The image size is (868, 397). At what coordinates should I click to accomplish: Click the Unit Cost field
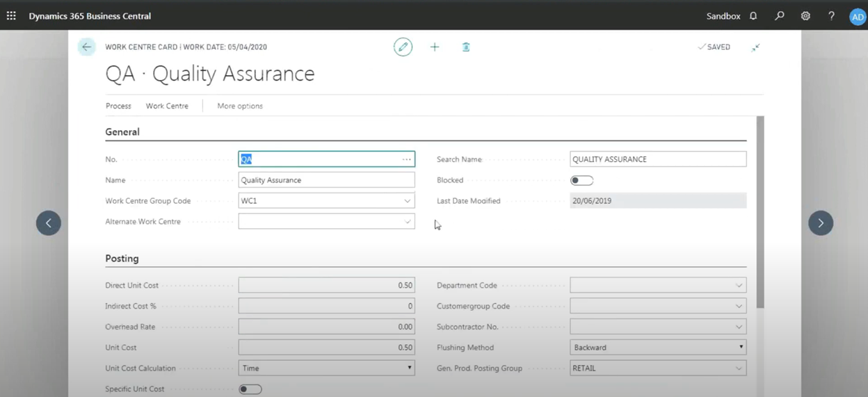[x=326, y=347]
